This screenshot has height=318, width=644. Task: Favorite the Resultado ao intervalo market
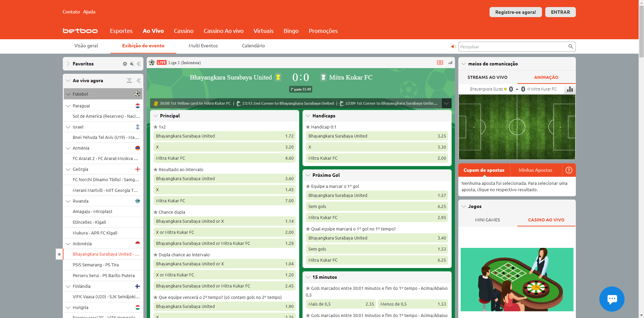pyautogui.click(x=155, y=170)
